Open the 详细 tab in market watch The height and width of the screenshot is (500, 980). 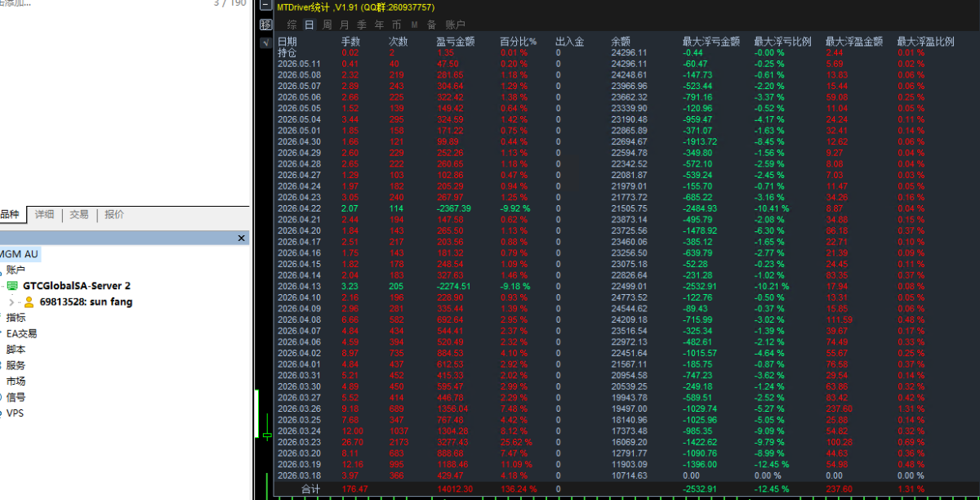(x=44, y=214)
